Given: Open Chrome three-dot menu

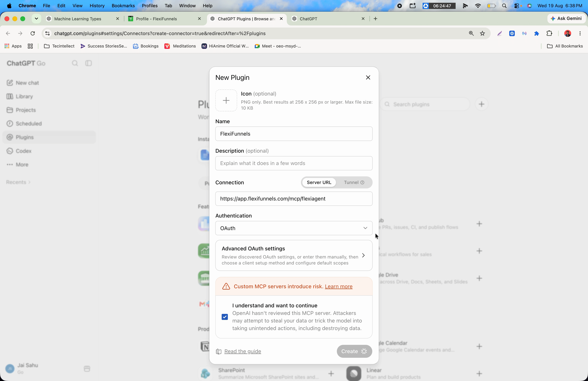Looking at the screenshot, I should pos(580,33).
